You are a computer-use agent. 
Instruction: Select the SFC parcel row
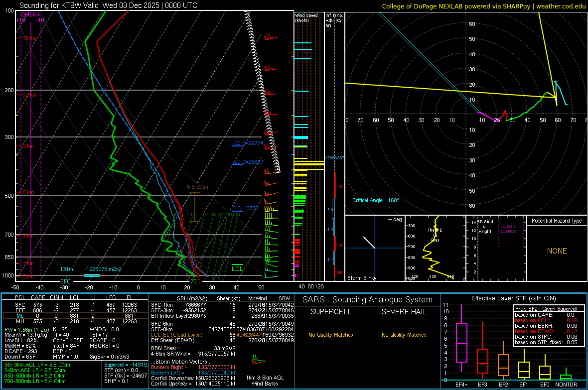click(75, 305)
